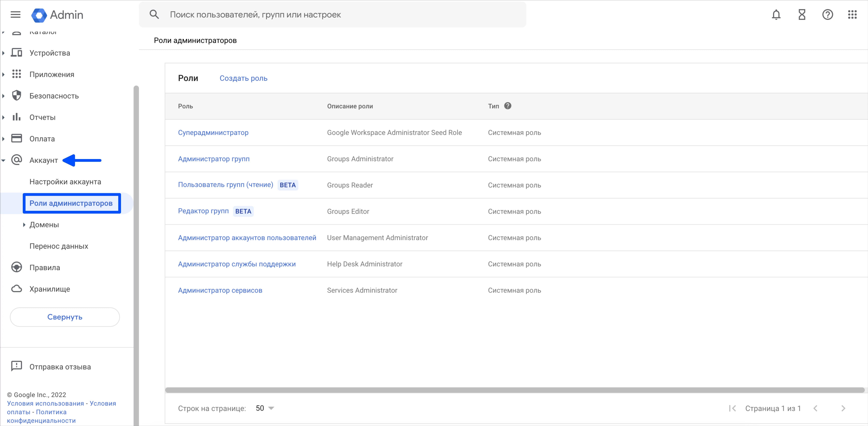868x426 pixels.
Task: Click the Свернуть button
Action: point(65,317)
